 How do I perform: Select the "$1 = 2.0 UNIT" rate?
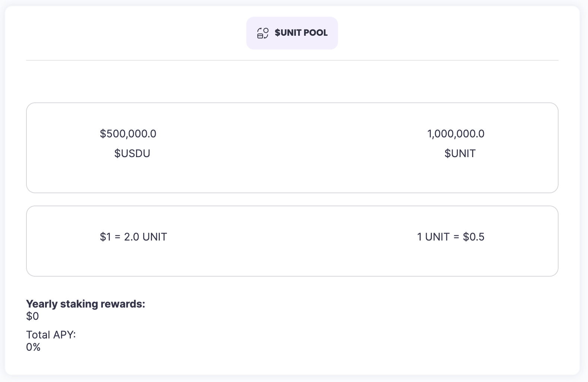(x=133, y=237)
